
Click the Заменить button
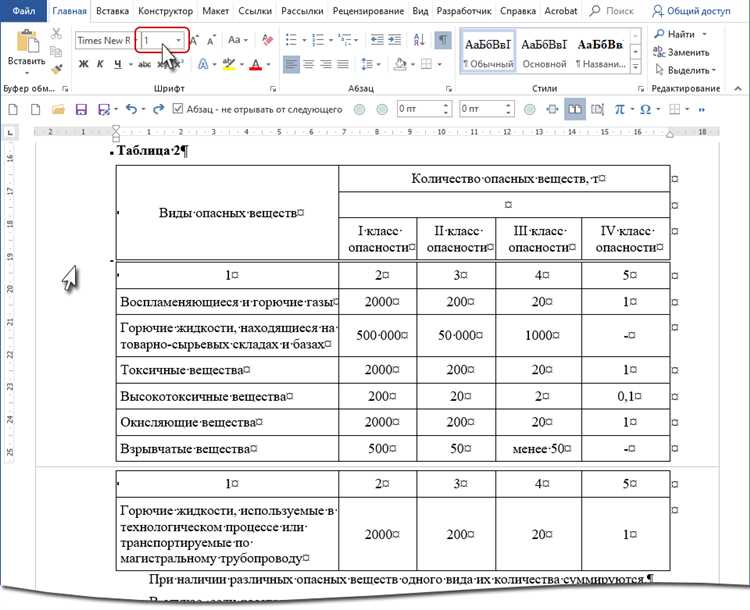click(681, 52)
